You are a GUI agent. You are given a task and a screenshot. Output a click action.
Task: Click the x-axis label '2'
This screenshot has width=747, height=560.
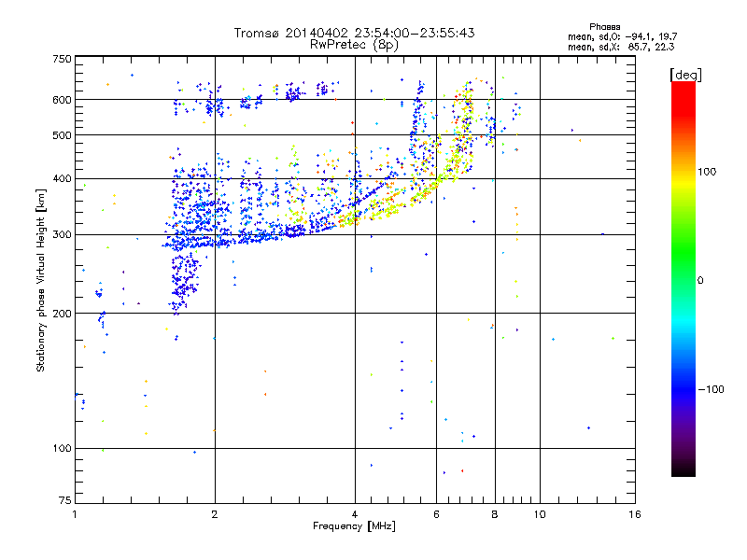[215, 514]
